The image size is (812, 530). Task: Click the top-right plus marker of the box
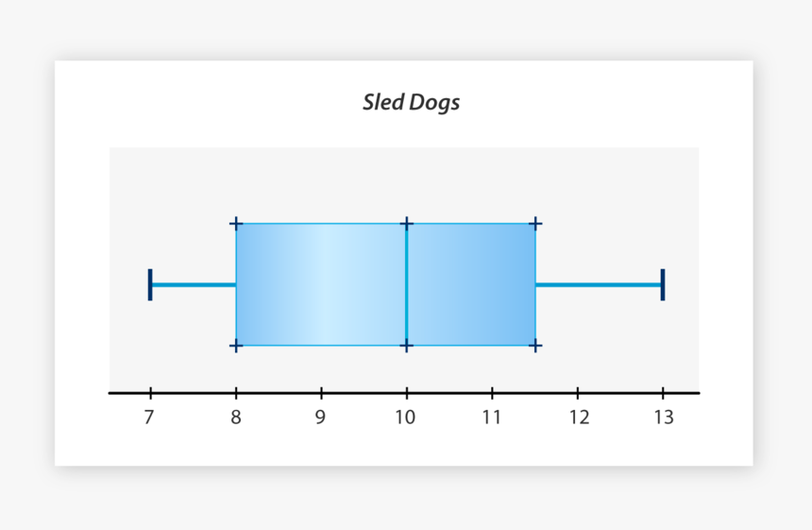(535, 224)
